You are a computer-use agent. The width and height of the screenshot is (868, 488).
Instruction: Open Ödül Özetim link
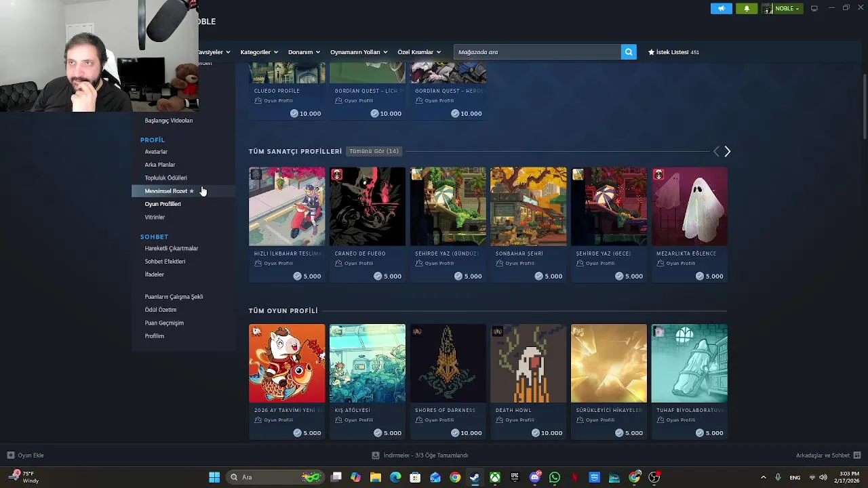[x=161, y=310]
